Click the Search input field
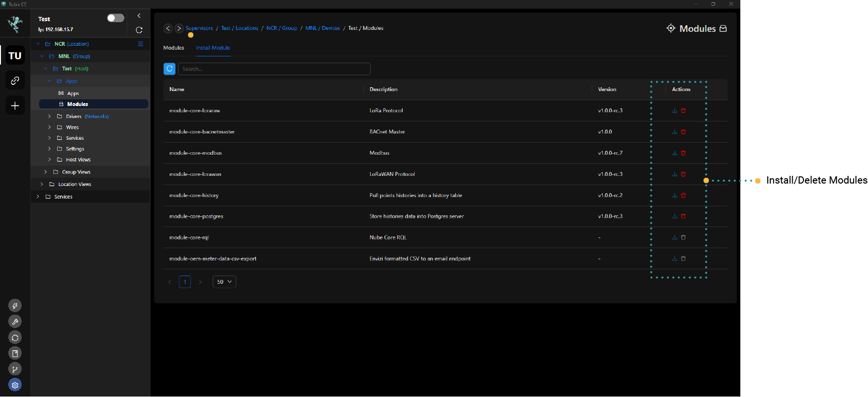The width and height of the screenshot is (868, 397). 274,69
